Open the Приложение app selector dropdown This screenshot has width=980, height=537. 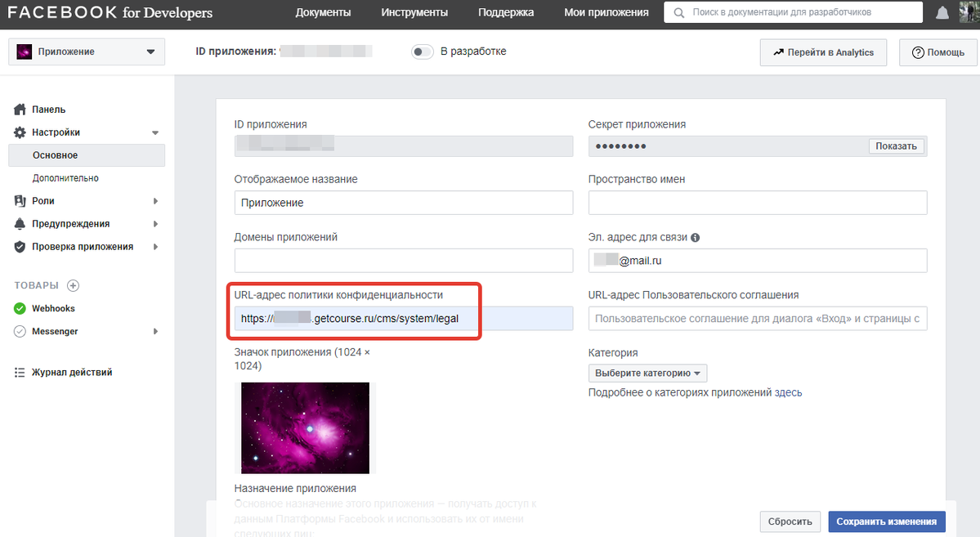(x=87, y=51)
